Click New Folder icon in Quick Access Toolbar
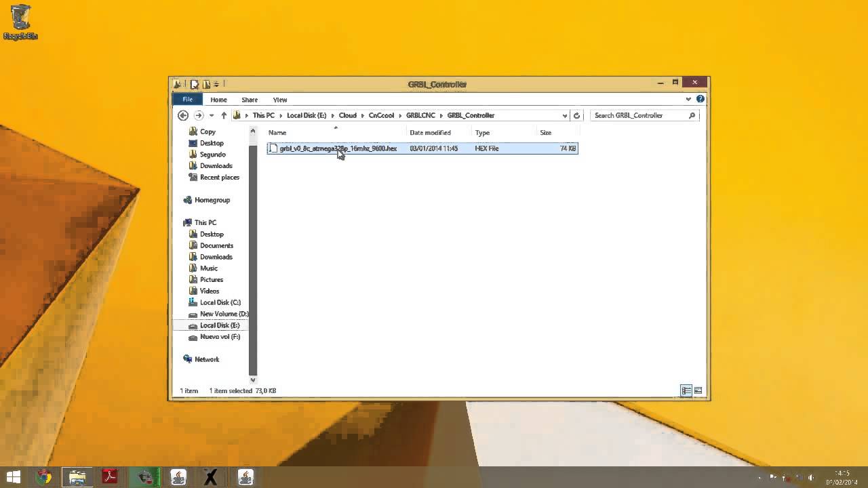868x488 pixels. pos(206,84)
